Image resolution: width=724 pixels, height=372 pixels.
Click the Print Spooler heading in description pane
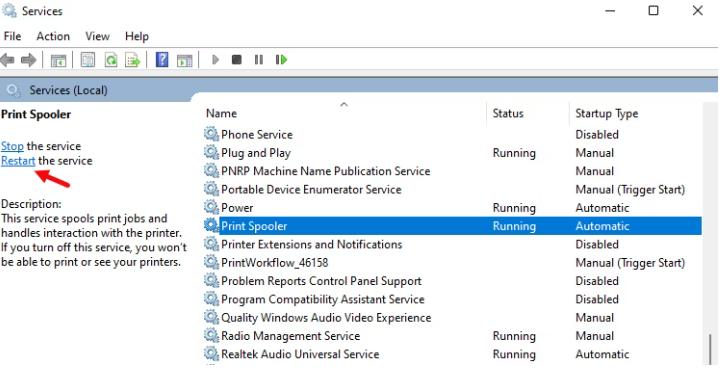(x=36, y=114)
